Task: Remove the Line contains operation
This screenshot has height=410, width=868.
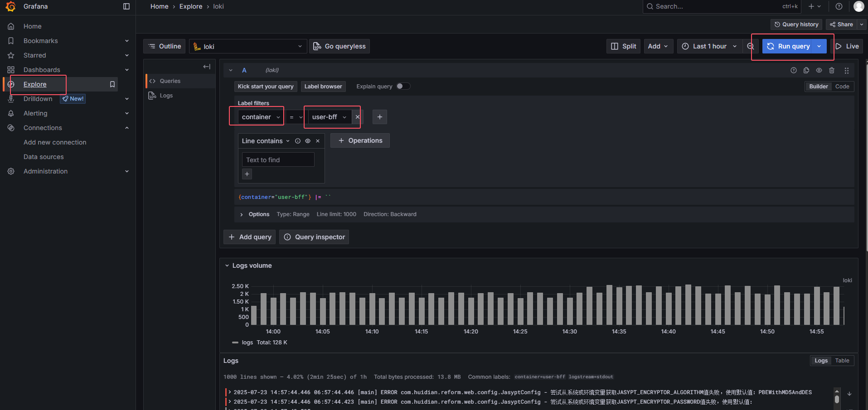Action: (x=318, y=141)
